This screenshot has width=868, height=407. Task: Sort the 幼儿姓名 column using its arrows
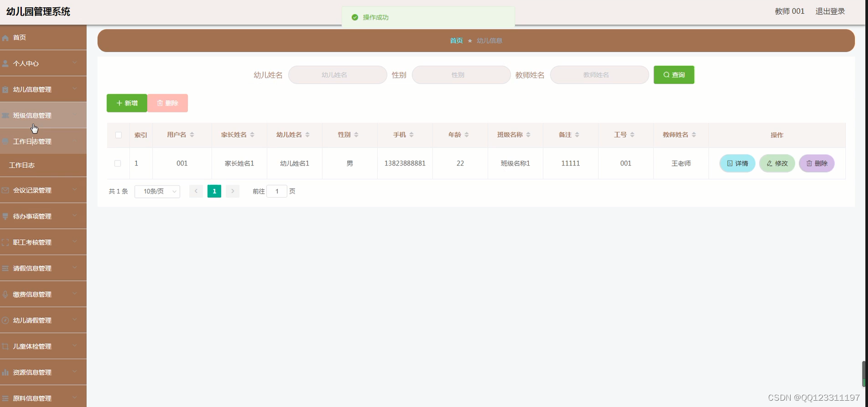307,135
